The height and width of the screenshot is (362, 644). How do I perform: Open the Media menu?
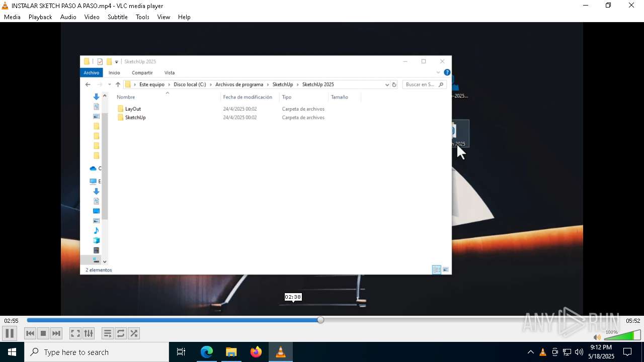point(12,17)
